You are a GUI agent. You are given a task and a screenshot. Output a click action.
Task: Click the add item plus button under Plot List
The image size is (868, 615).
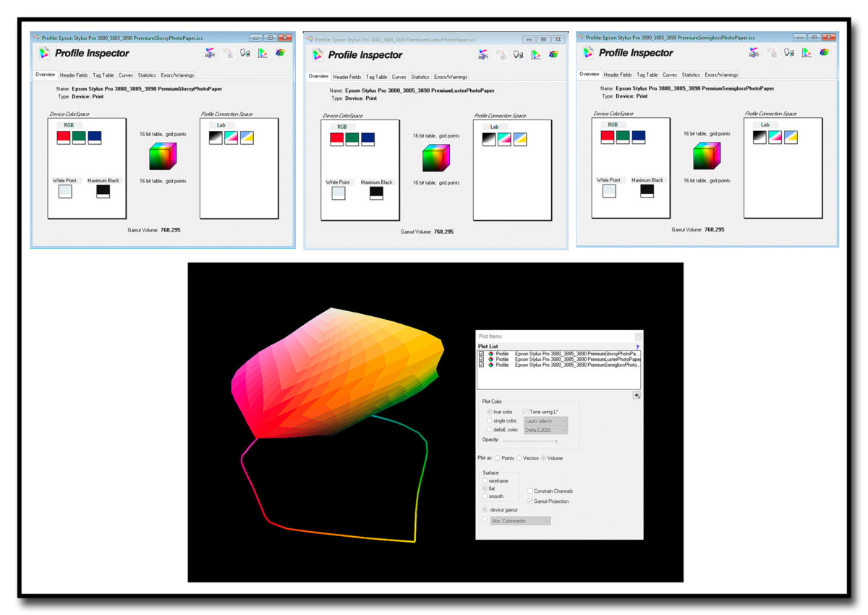pyautogui.click(x=636, y=395)
